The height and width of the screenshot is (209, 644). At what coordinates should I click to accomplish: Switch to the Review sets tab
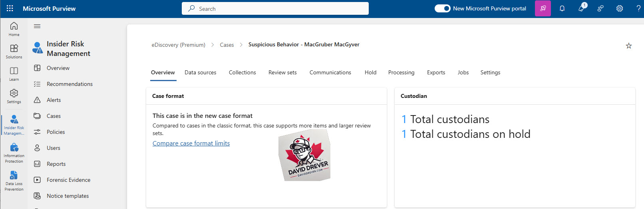(x=282, y=72)
